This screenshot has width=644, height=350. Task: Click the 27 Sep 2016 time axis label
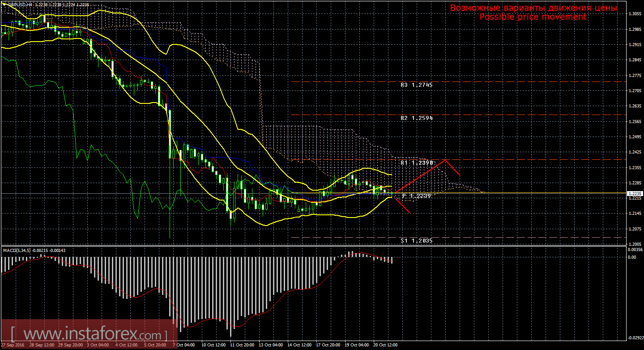(12, 346)
